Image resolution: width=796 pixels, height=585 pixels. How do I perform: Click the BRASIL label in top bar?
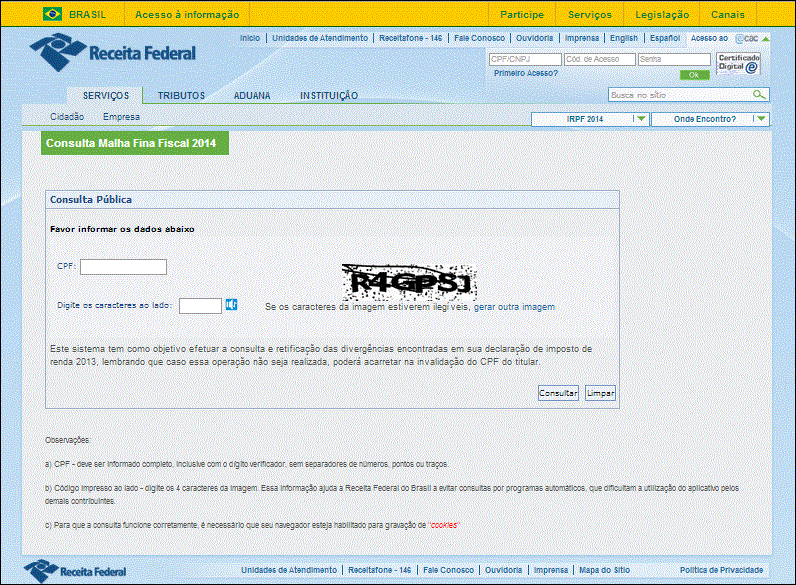87,15
